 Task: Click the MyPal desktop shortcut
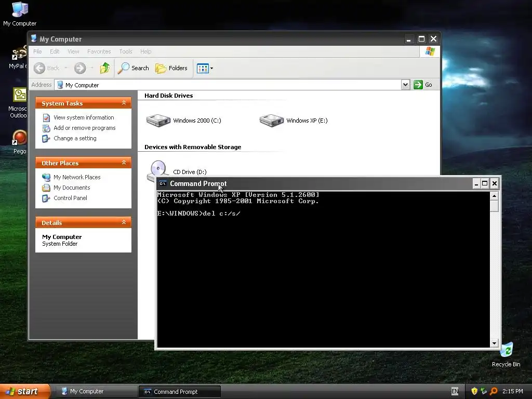(x=19, y=57)
